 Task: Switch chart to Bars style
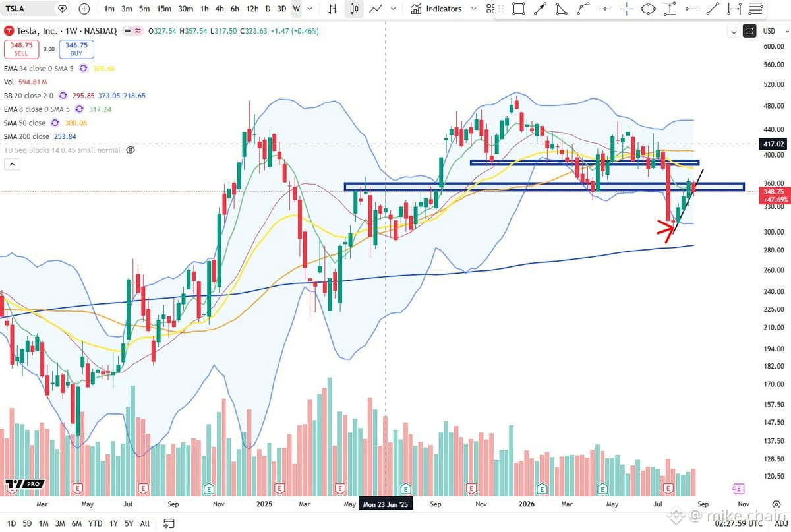333,9
